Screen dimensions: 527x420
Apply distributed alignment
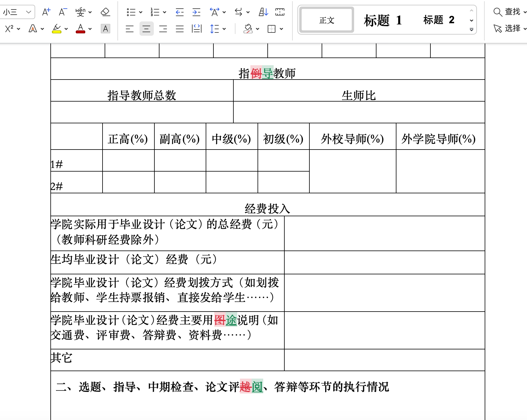(x=197, y=29)
